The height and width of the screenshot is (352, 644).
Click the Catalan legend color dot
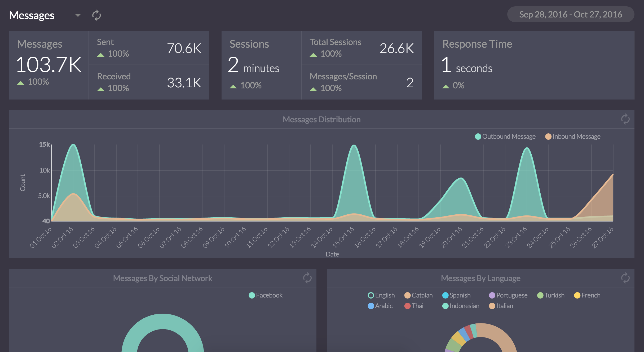[x=407, y=295]
